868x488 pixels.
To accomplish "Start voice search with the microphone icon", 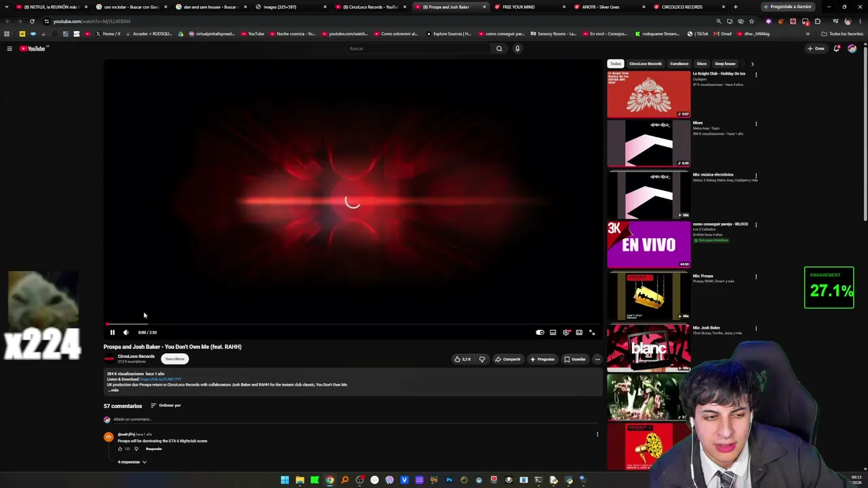I will [x=517, y=49].
